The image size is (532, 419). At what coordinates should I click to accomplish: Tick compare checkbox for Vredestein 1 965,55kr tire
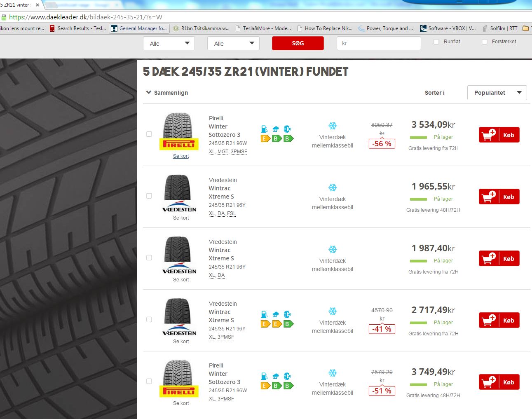(149, 196)
